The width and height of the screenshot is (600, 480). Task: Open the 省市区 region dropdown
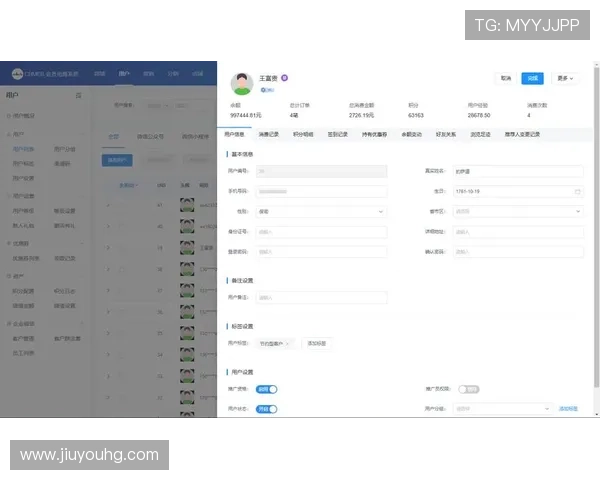point(517,211)
